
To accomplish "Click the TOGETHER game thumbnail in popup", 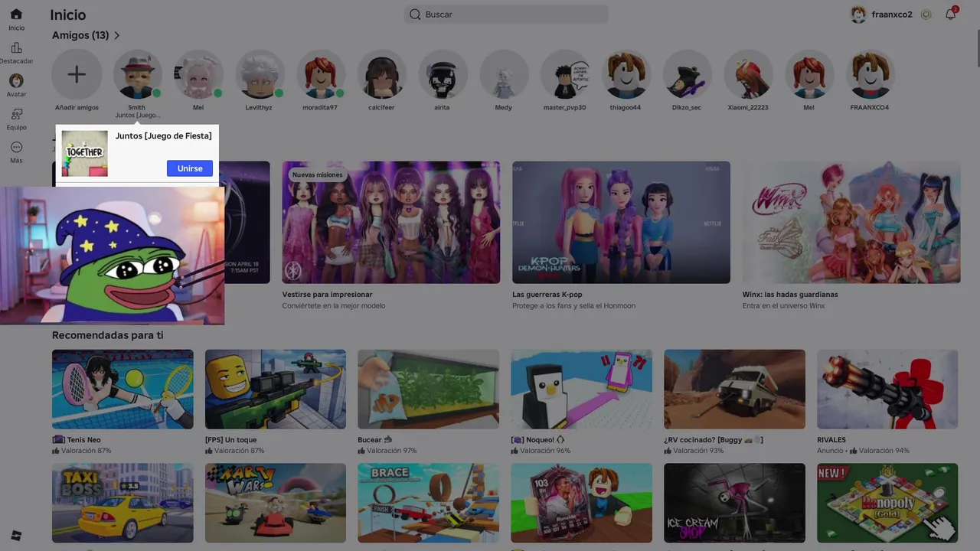I will pos(85,153).
